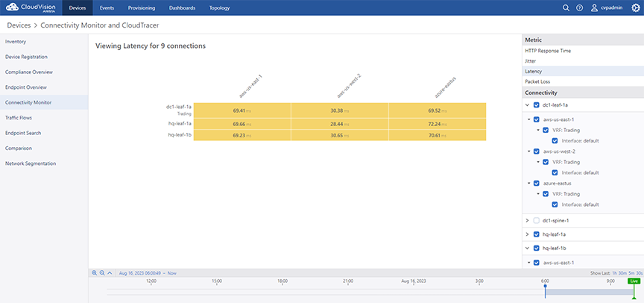
Task: Click the 30.38 ms latency cell
Action: (x=340, y=110)
